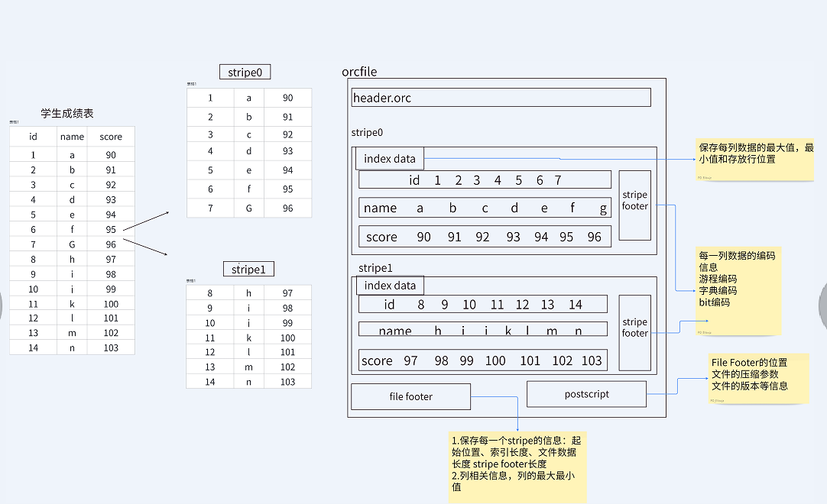
Task: Select the postscript box
Action: (586, 394)
